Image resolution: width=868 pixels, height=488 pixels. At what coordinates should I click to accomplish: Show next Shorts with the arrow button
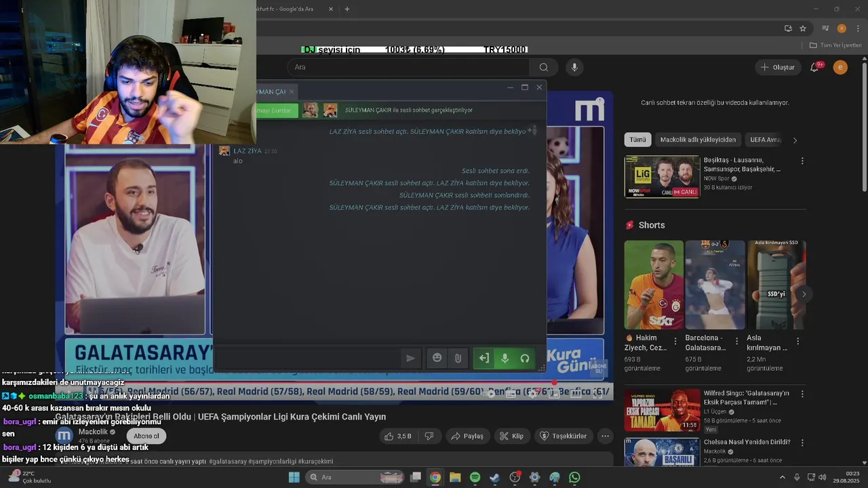click(804, 293)
